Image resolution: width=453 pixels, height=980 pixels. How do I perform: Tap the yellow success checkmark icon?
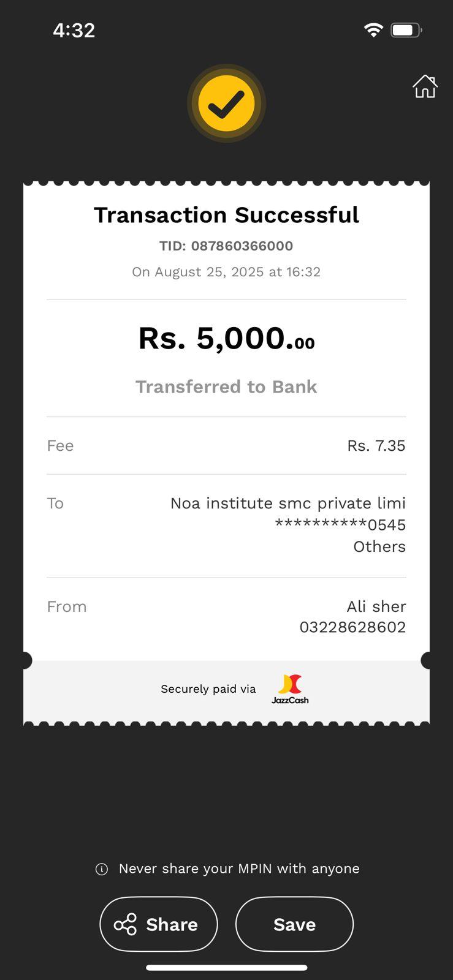226,104
